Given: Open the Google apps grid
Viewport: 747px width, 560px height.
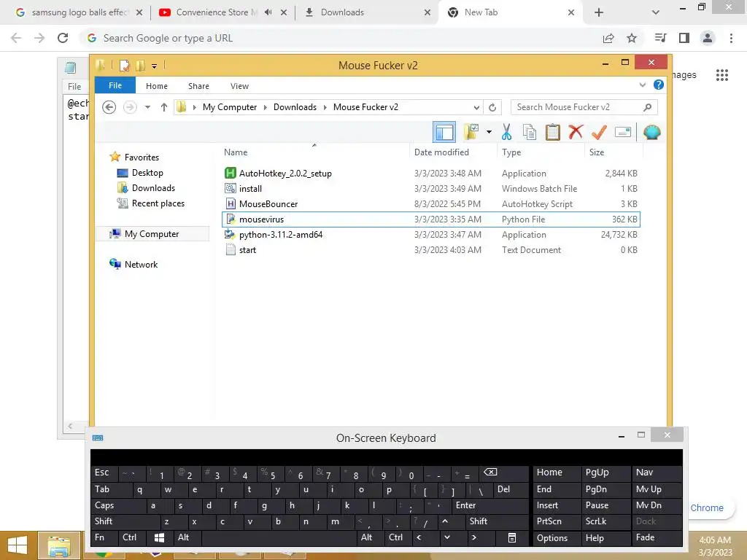Looking at the screenshot, I should click(721, 75).
